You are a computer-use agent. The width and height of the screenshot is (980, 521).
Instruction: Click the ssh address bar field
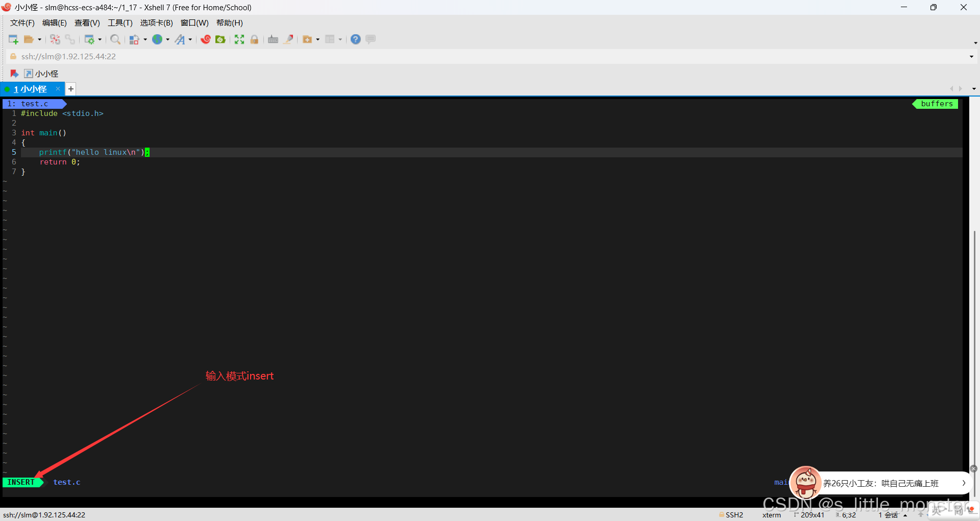[x=490, y=57]
